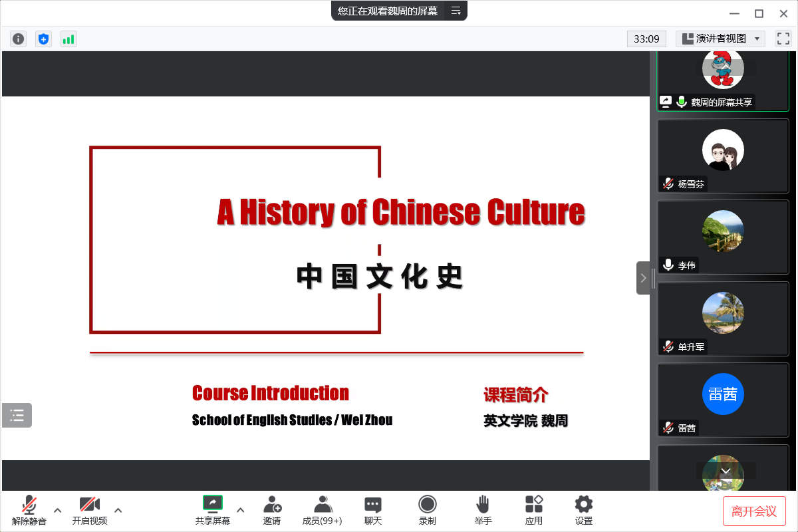Expand audio options arrow beside mute

(58, 510)
